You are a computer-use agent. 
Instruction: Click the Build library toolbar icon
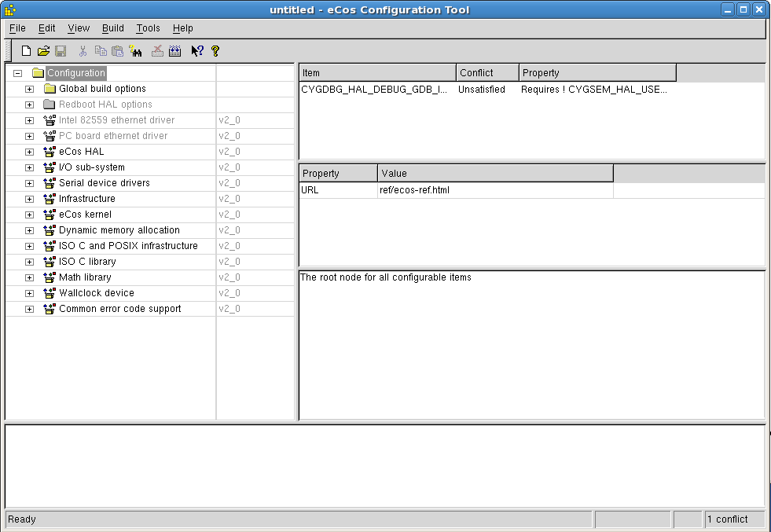pyautogui.click(x=174, y=51)
